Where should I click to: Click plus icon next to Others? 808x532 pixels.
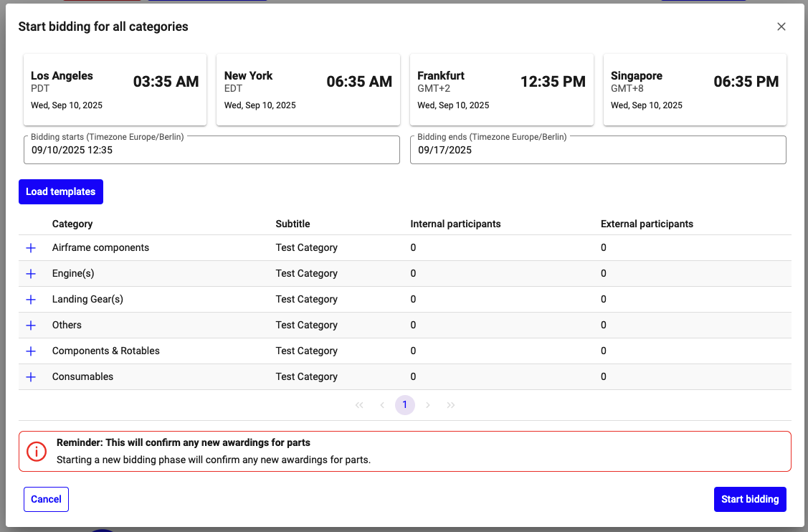pyautogui.click(x=31, y=326)
